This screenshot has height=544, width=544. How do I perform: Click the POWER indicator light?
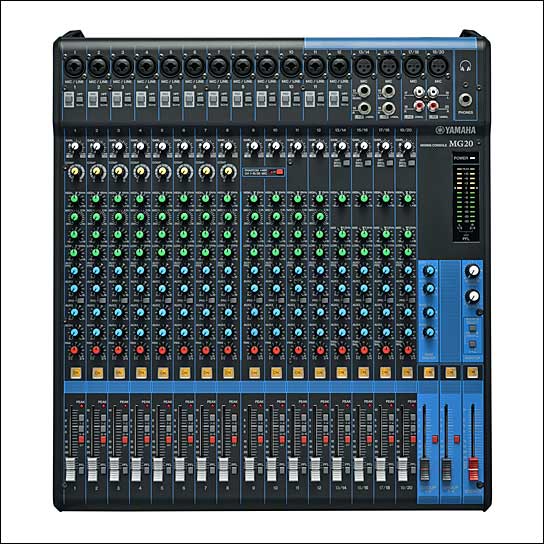tap(473, 158)
